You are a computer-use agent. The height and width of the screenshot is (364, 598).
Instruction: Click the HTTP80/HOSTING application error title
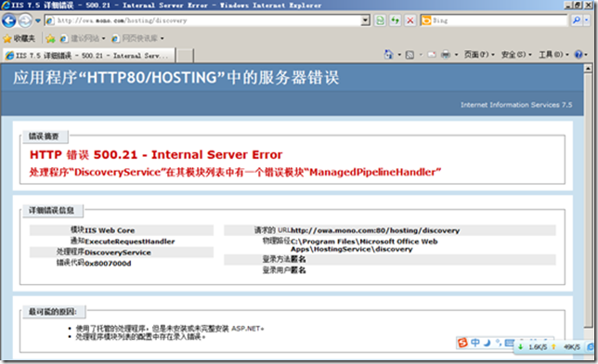coord(175,77)
